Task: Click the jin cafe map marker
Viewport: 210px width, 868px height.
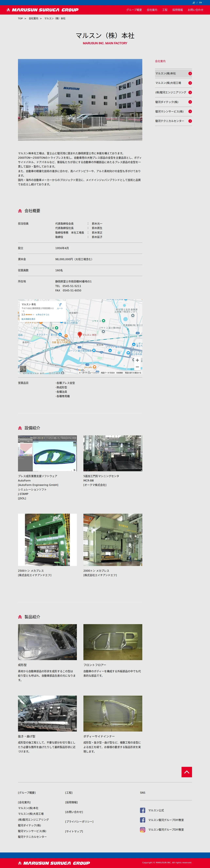Action: [94, 367]
